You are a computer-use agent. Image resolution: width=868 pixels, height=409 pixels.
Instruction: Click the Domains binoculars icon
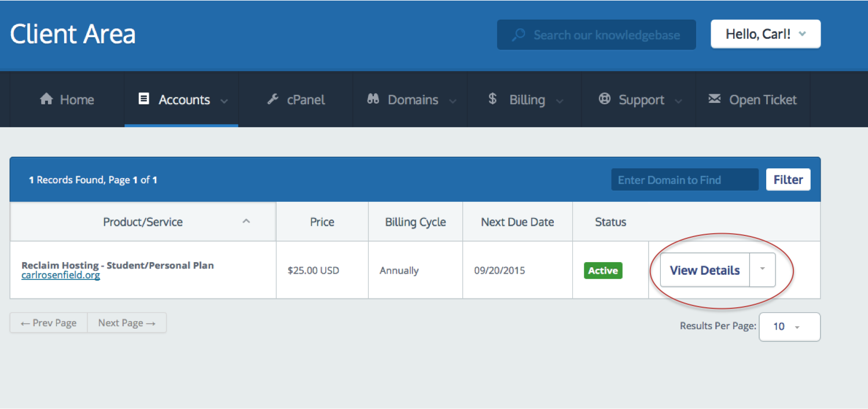(x=373, y=99)
